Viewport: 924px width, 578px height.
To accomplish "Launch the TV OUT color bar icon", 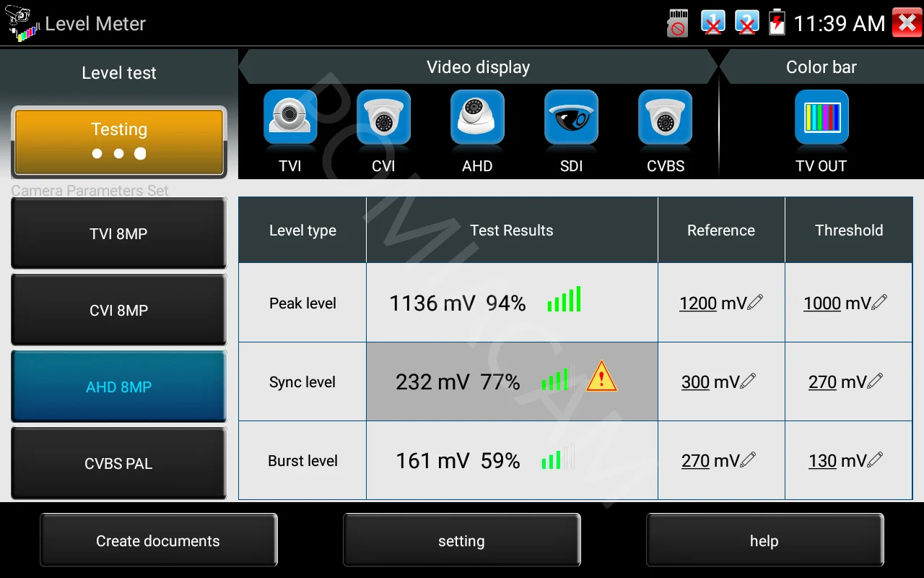I will click(x=821, y=117).
